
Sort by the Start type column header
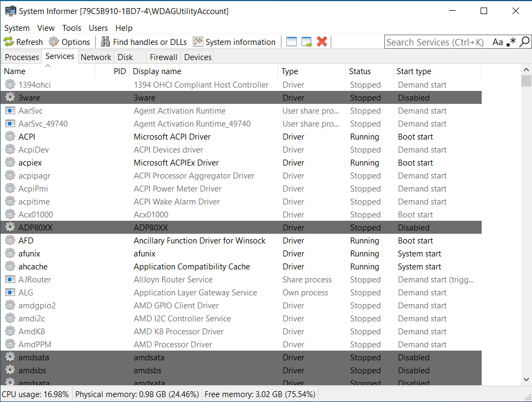(x=413, y=71)
